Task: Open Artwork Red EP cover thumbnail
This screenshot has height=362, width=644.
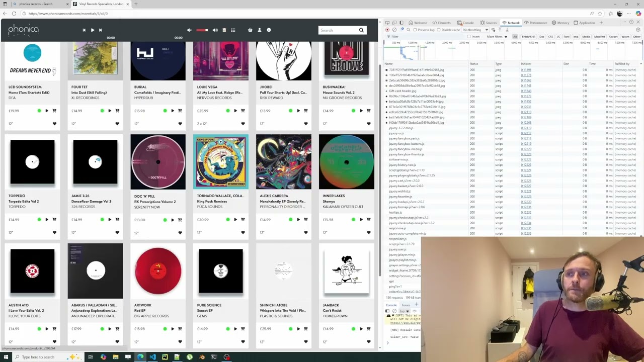Action: (158, 271)
